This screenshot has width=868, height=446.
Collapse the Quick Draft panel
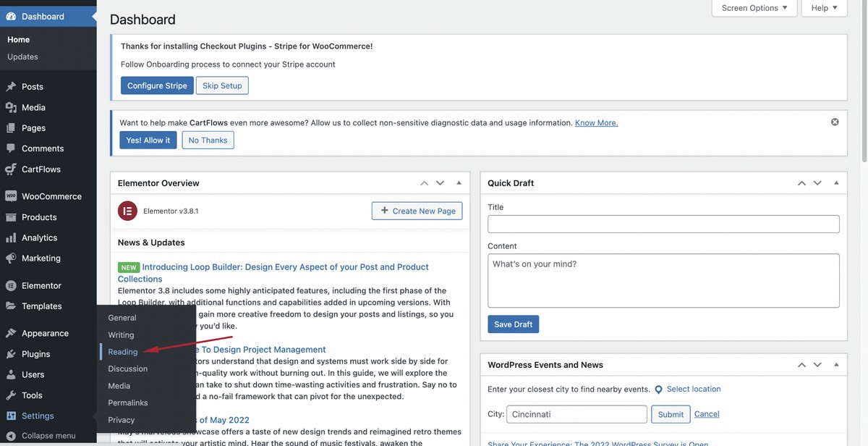pos(836,183)
